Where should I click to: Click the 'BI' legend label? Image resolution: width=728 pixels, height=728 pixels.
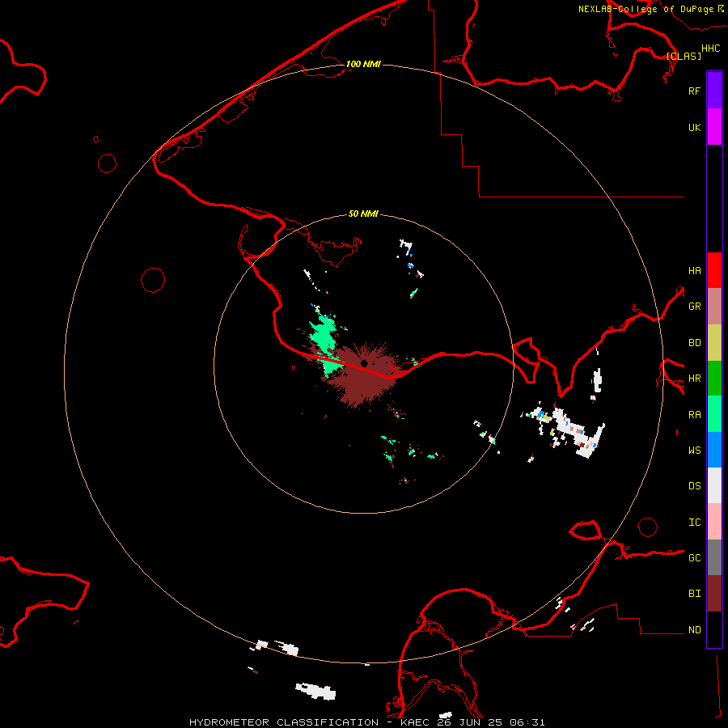[694, 594]
